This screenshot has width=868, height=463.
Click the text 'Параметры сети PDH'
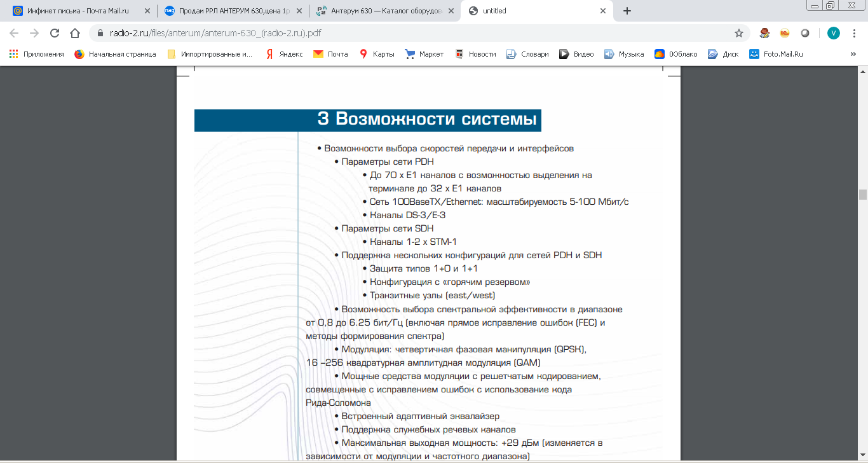[388, 162]
